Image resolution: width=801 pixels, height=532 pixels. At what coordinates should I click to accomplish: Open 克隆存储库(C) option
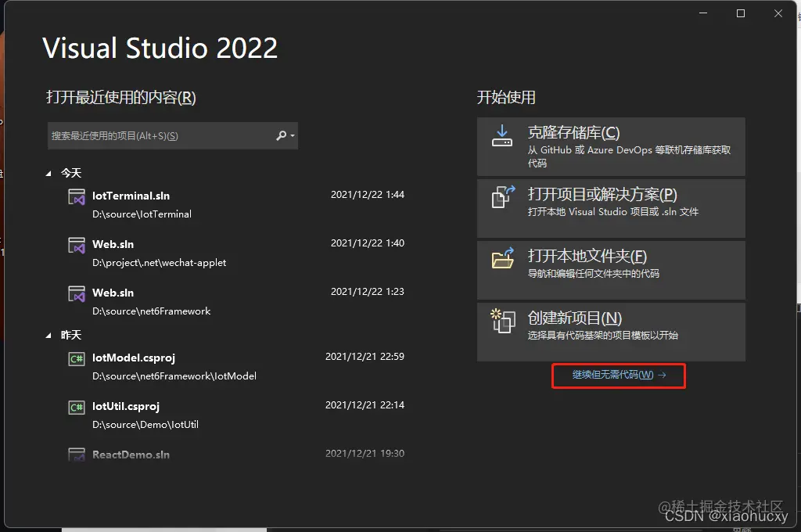(611, 146)
